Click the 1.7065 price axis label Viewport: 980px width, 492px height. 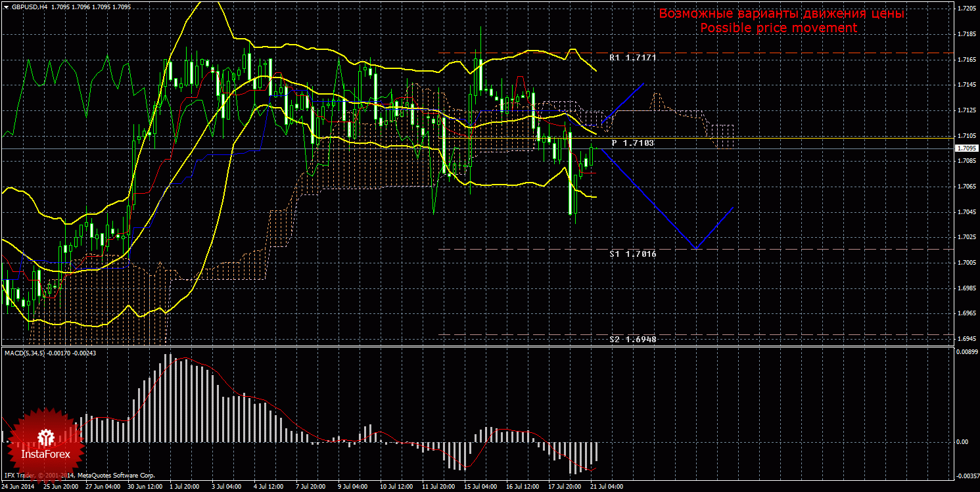(966, 187)
